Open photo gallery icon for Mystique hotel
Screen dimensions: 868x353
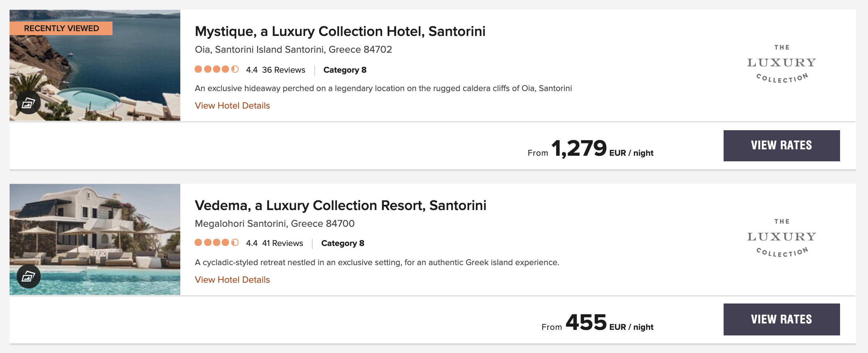(28, 103)
